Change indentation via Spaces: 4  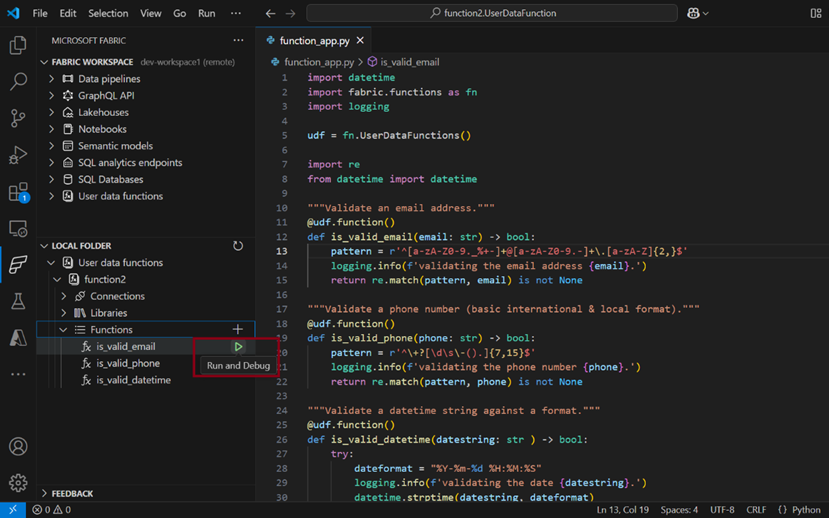pos(679,510)
